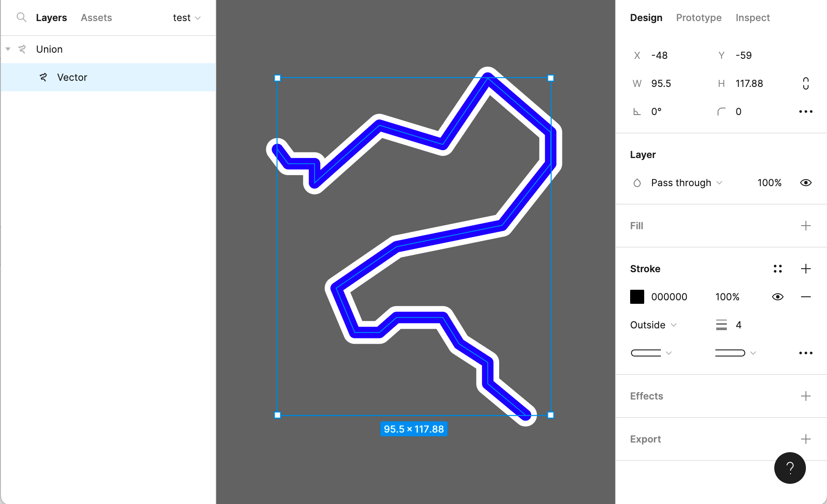Edit the stroke hex value 000000

click(669, 297)
